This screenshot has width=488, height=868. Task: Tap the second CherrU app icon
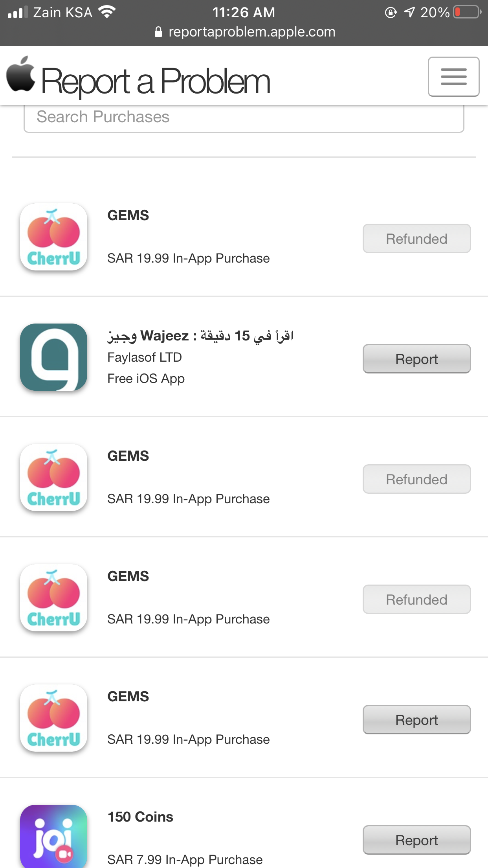tap(53, 477)
